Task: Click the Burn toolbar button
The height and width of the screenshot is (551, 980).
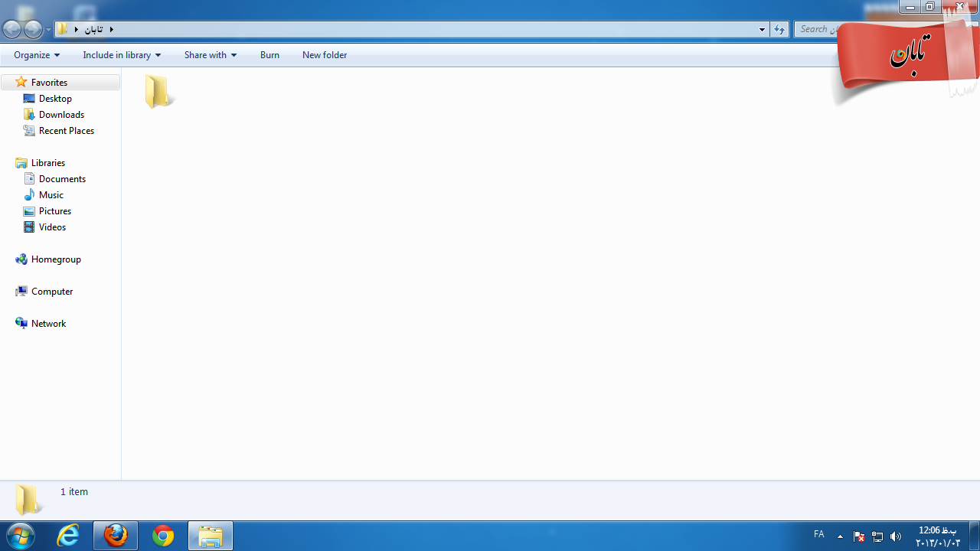Action: (269, 55)
